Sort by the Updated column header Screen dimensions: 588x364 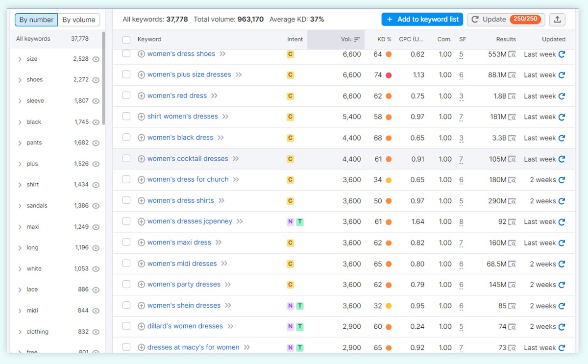(x=554, y=39)
